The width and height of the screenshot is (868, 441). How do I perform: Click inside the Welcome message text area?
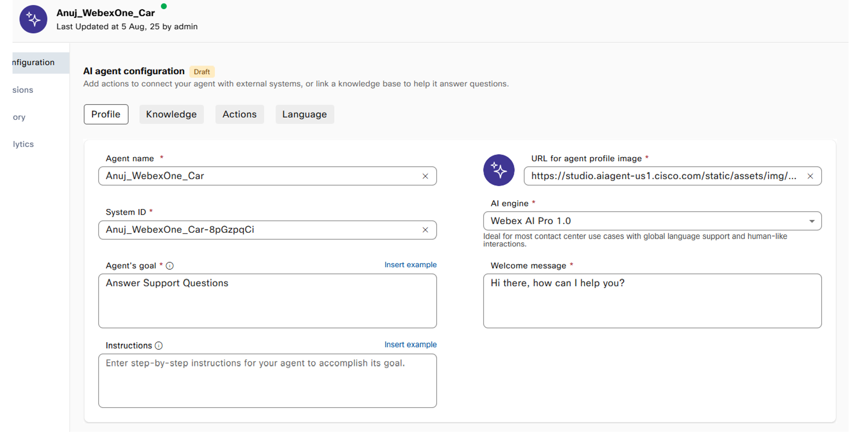click(x=652, y=301)
